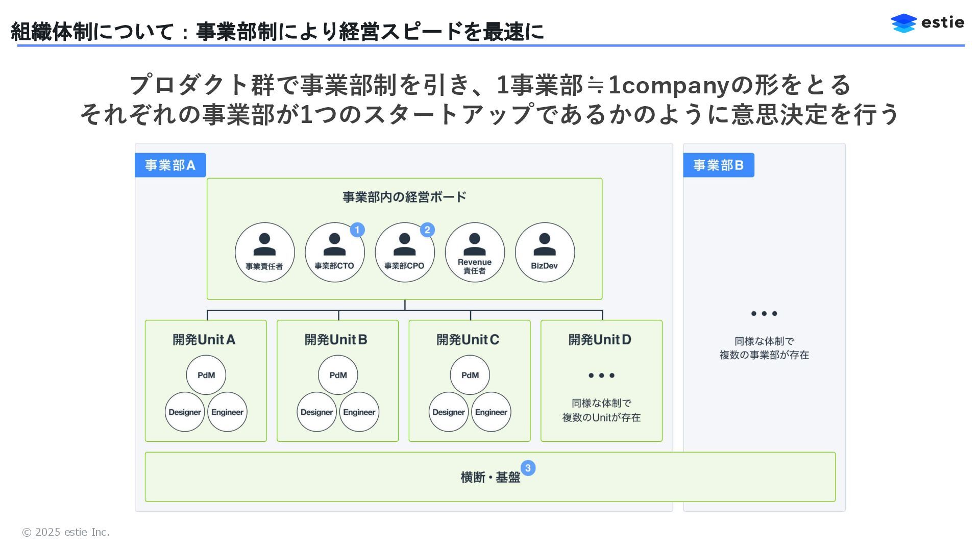Click the 開発Unit D heading

[x=600, y=340]
